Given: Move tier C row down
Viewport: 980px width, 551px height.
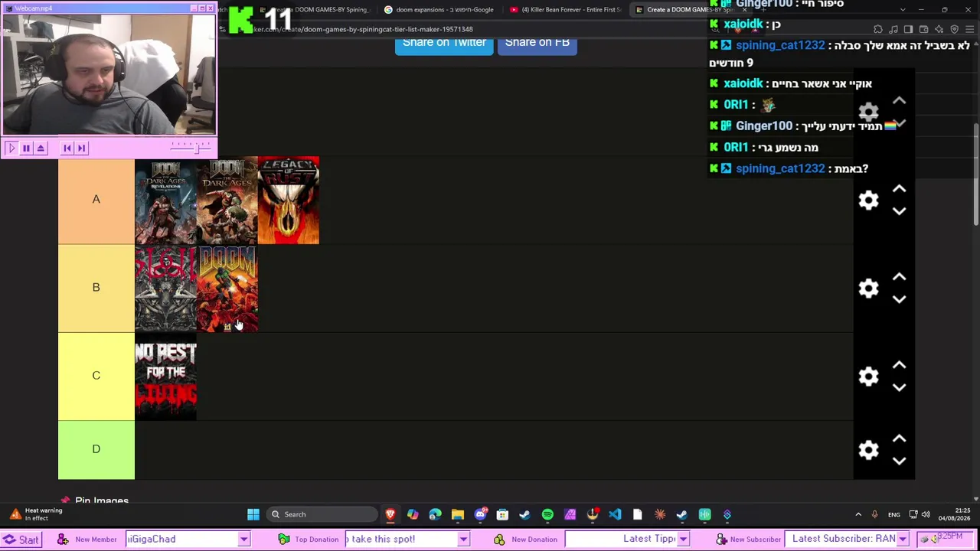Looking at the screenshot, I should coord(899,386).
